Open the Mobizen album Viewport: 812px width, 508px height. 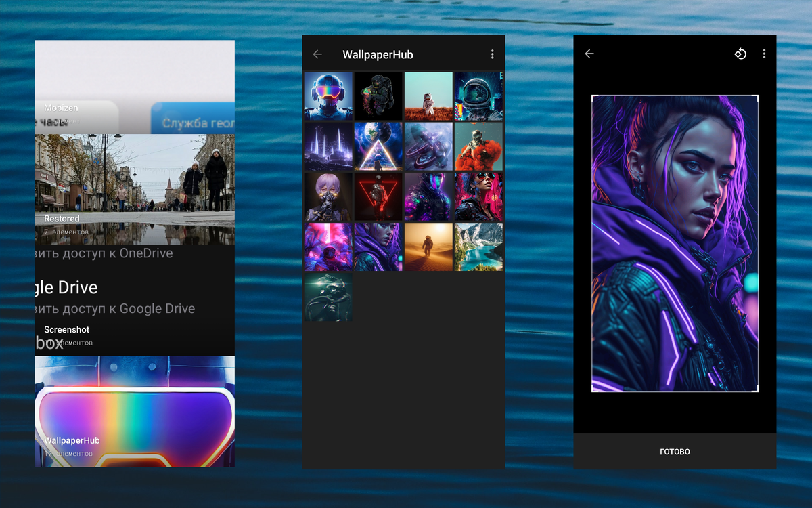click(x=135, y=87)
